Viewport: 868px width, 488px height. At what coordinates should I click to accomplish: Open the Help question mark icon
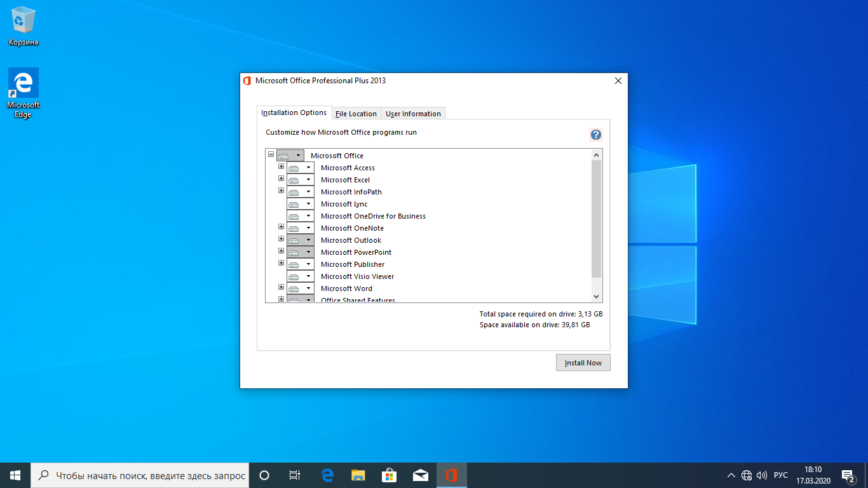click(595, 135)
